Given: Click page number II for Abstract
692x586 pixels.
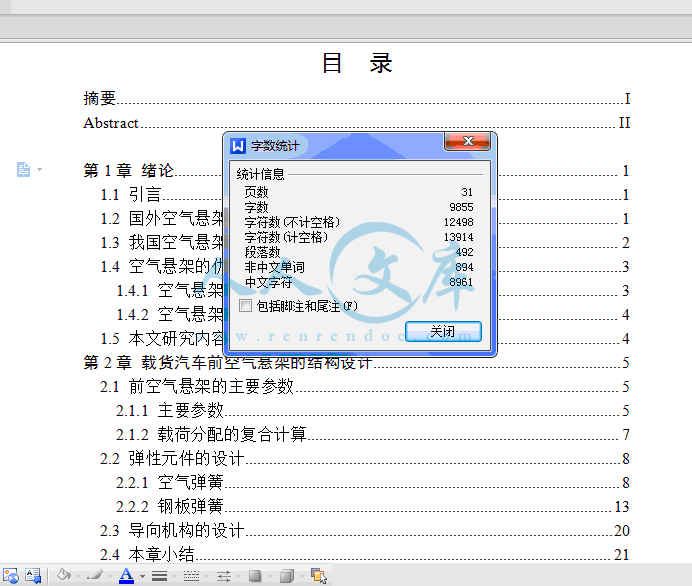Looking at the screenshot, I should tap(624, 122).
